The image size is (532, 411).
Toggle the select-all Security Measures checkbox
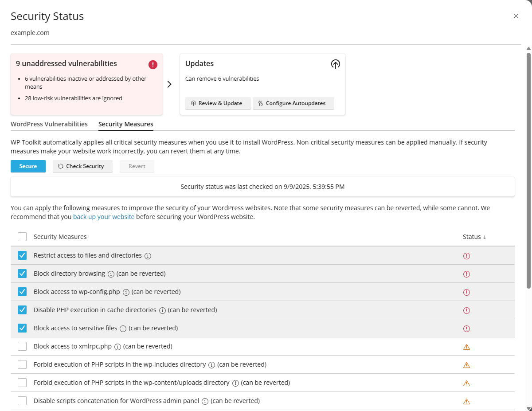tap(22, 237)
